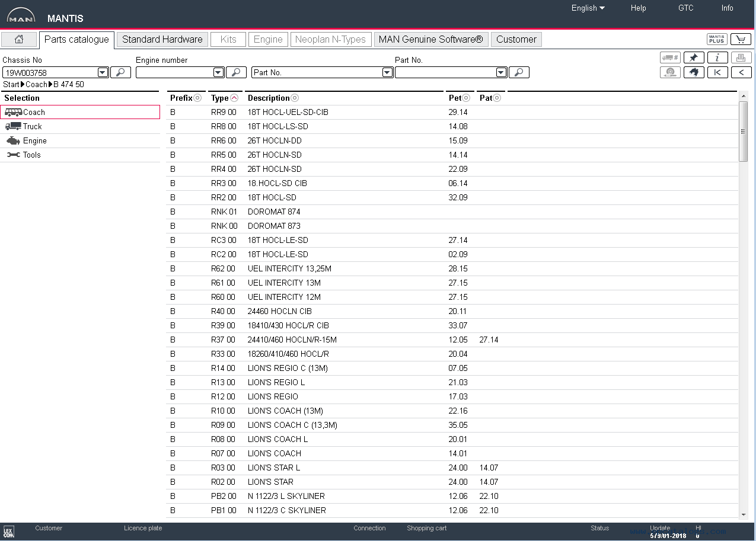Switch to the Standard Hardware tab
The height and width of the screenshot is (541, 756).
coord(162,39)
